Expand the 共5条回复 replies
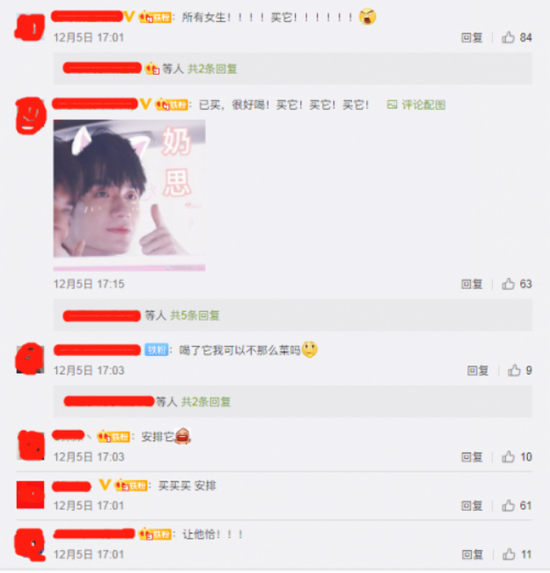 pyautogui.click(x=195, y=315)
